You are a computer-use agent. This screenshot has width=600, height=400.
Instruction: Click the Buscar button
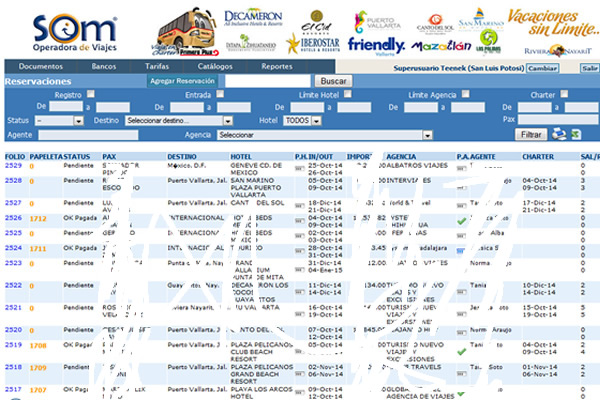pyautogui.click(x=333, y=81)
